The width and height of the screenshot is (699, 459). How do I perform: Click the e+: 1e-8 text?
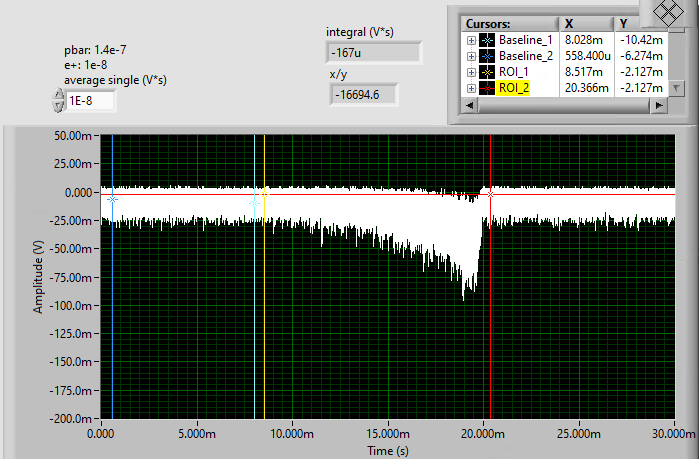point(86,65)
